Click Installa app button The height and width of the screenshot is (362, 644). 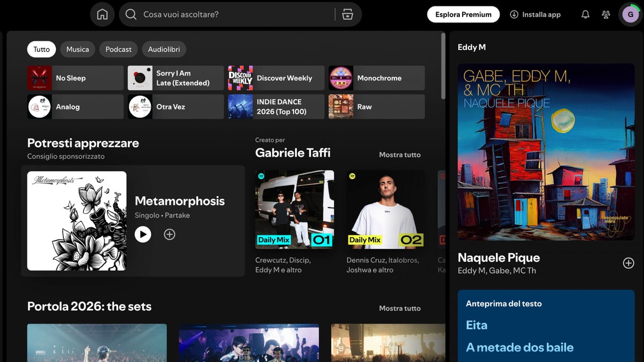[535, 14]
